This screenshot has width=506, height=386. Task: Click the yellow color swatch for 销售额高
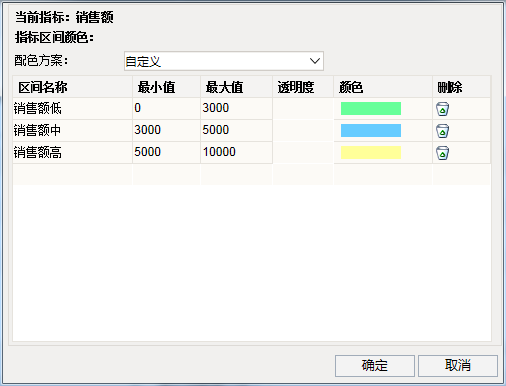tap(371, 153)
